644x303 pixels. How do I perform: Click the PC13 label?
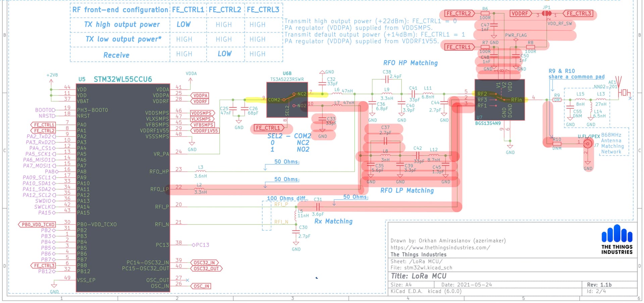point(201,245)
